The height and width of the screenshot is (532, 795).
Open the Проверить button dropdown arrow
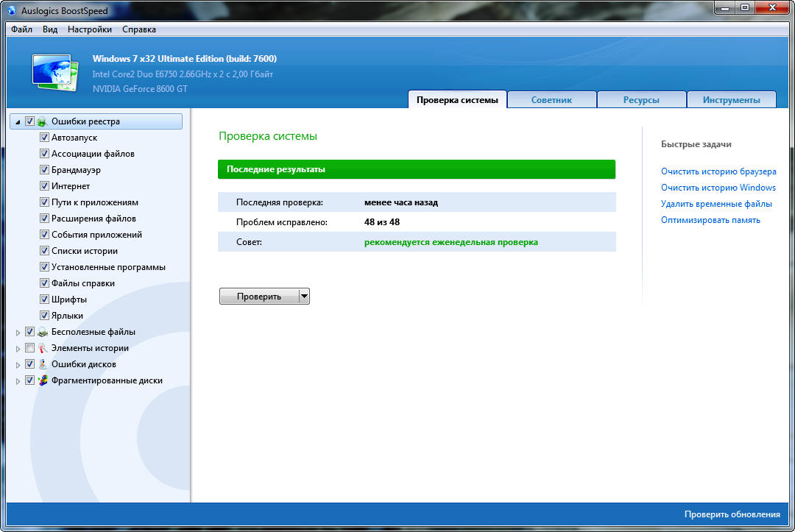[304, 297]
